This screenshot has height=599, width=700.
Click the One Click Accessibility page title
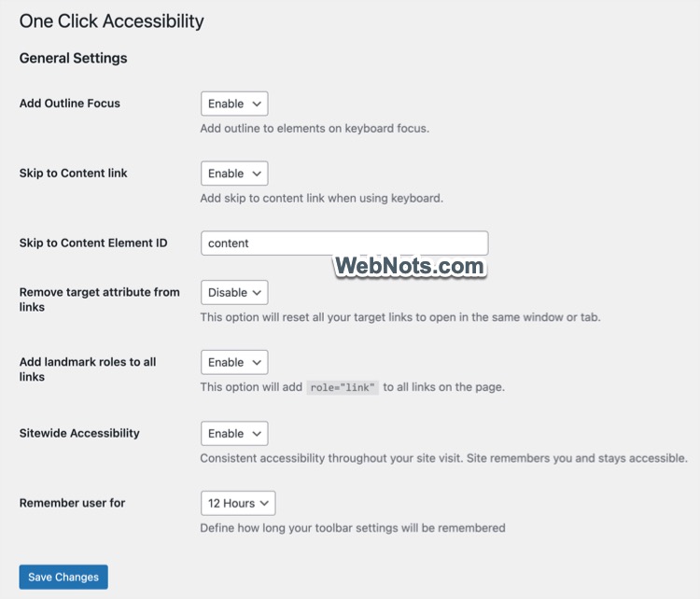pos(111,21)
